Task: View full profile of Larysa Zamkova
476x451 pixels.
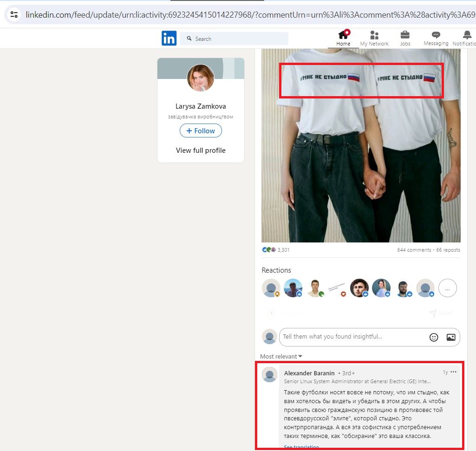Action: pyautogui.click(x=201, y=150)
